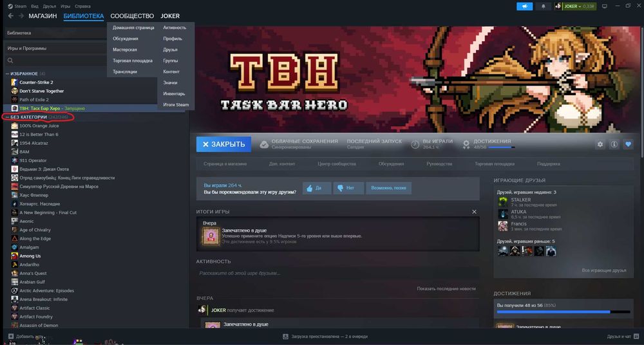
Task: Select Итоги Steam menu entry
Action: pyautogui.click(x=176, y=105)
